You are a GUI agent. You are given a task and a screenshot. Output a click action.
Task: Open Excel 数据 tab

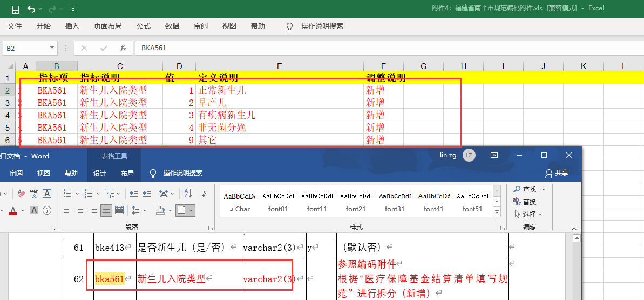[172, 26]
